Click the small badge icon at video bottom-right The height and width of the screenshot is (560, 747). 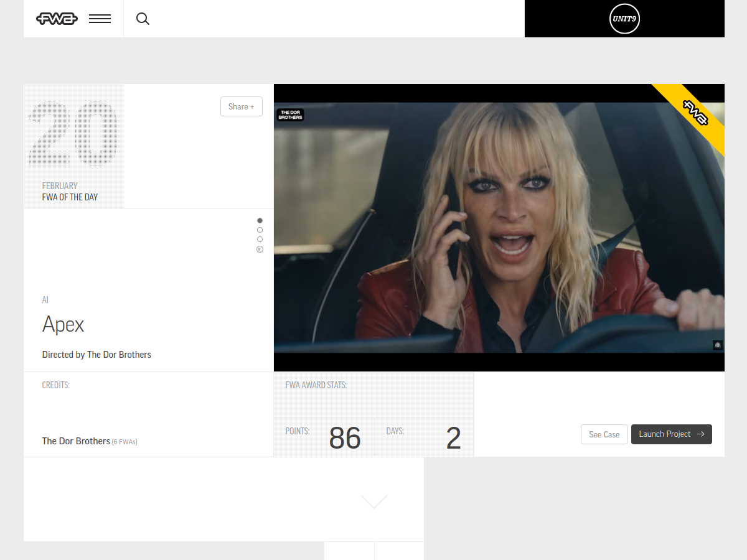pos(717,345)
